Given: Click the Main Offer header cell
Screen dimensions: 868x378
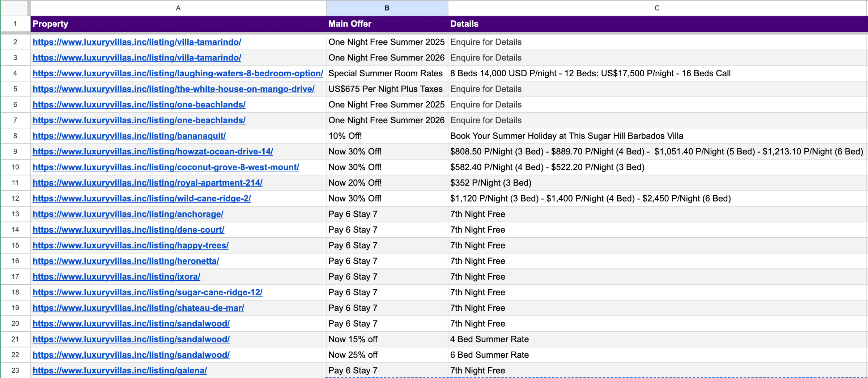Looking at the screenshot, I should pos(387,24).
